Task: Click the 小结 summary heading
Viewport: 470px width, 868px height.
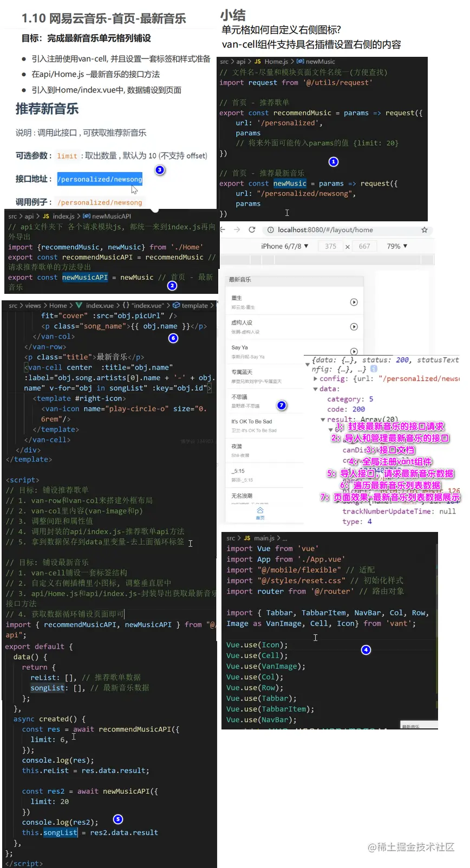Action: pyautogui.click(x=233, y=15)
